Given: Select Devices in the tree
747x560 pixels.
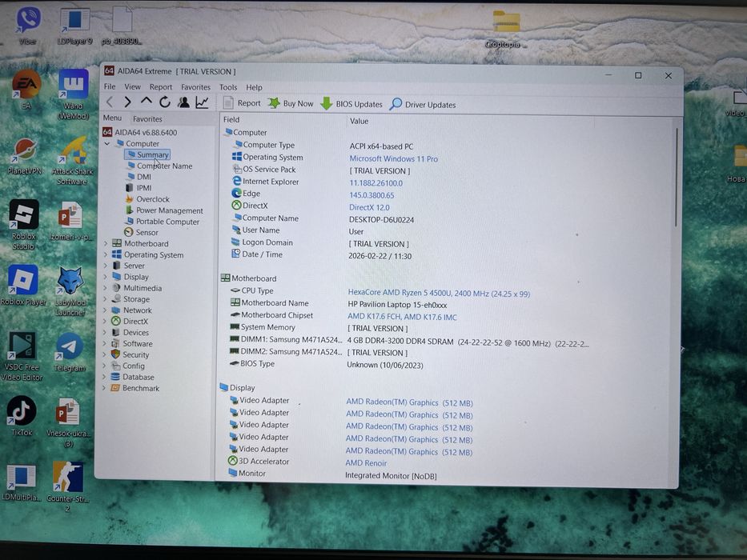Looking at the screenshot, I should point(131,332).
